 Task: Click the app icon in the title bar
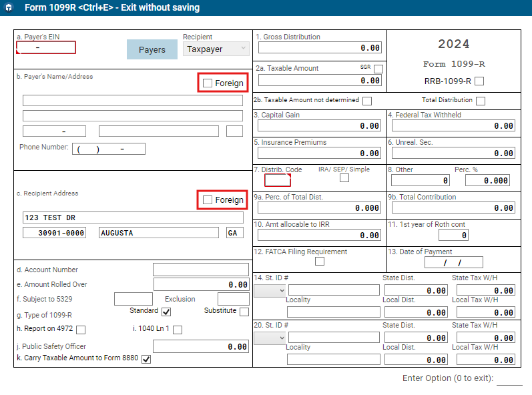pyautogui.click(x=8, y=8)
